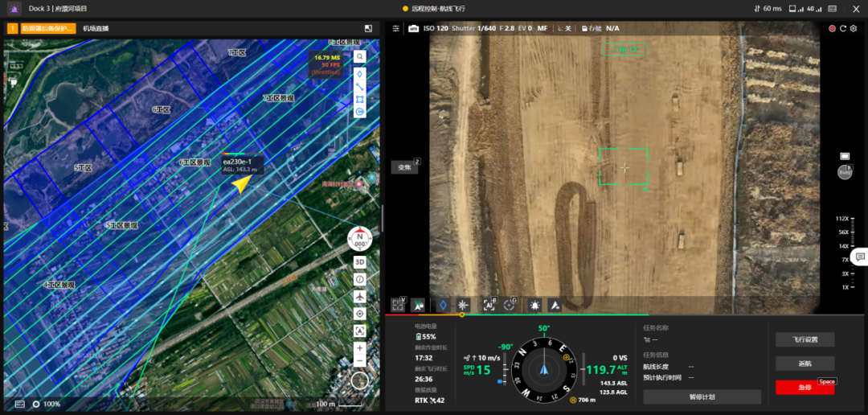Open camera settings gear icon
Screen dimensions: 868x415
coord(855,28)
